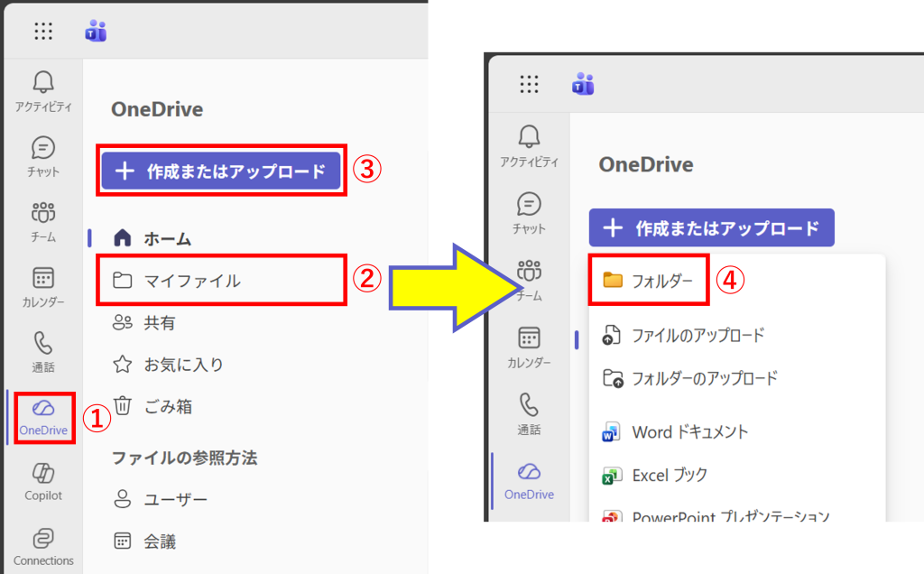The height and width of the screenshot is (574, 924).
Task: Open the Connections app in sidebar
Action: coord(43,546)
